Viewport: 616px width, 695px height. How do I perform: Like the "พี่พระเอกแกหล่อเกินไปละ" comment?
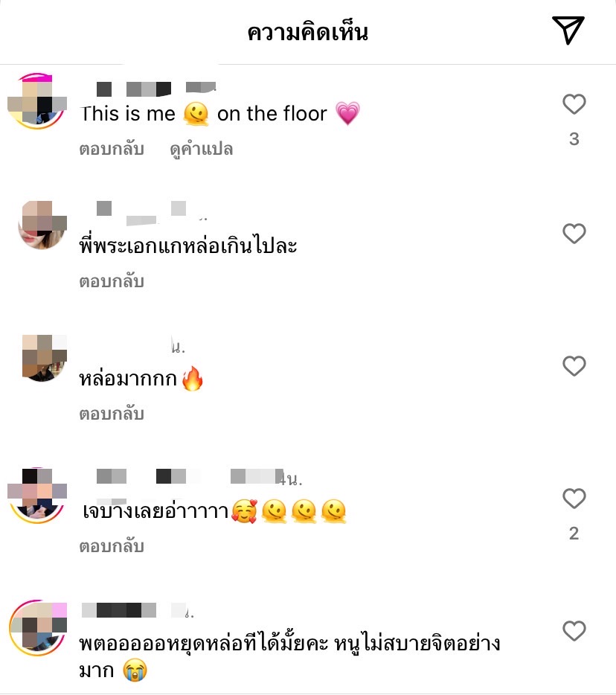pyautogui.click(x=574, y=234)
